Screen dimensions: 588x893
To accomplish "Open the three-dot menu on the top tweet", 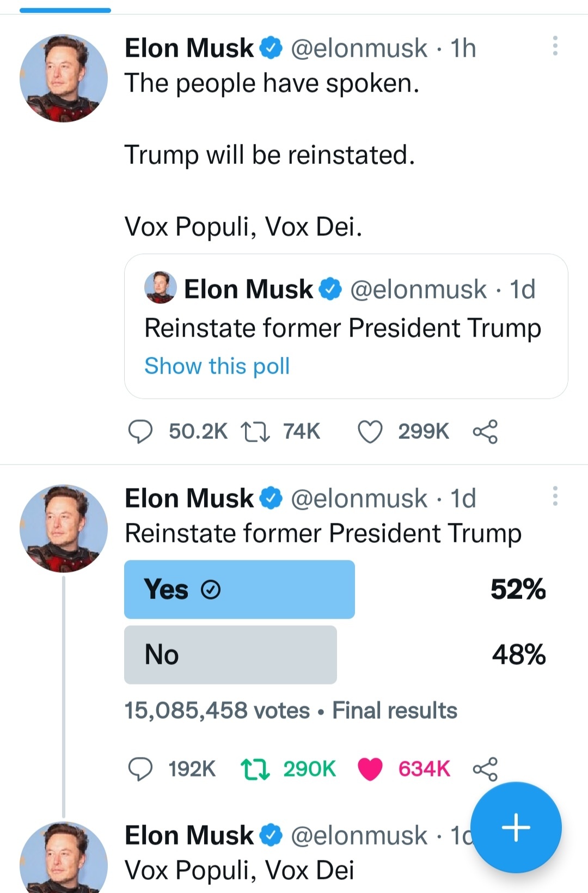I will click(x=555, y=46).
